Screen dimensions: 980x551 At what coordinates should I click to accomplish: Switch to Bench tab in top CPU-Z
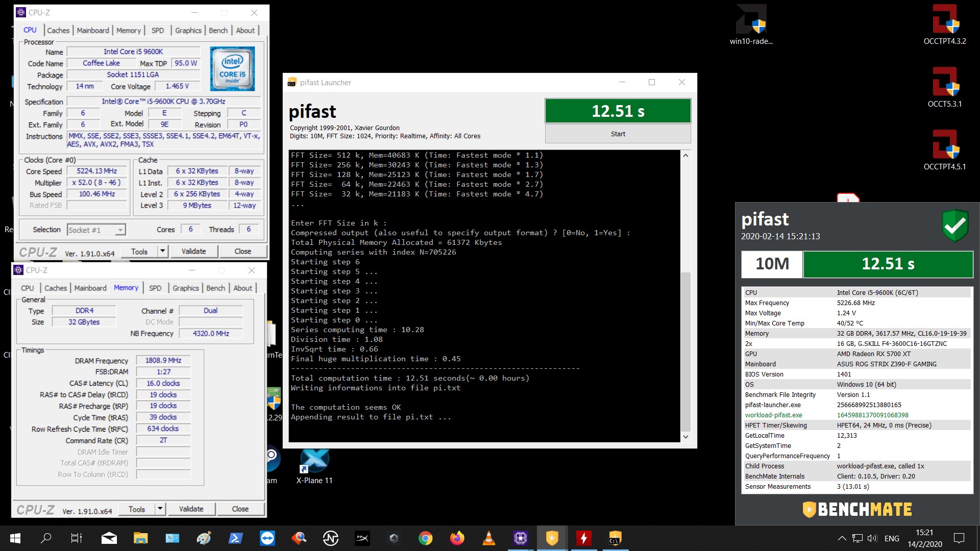click(218, 31)
